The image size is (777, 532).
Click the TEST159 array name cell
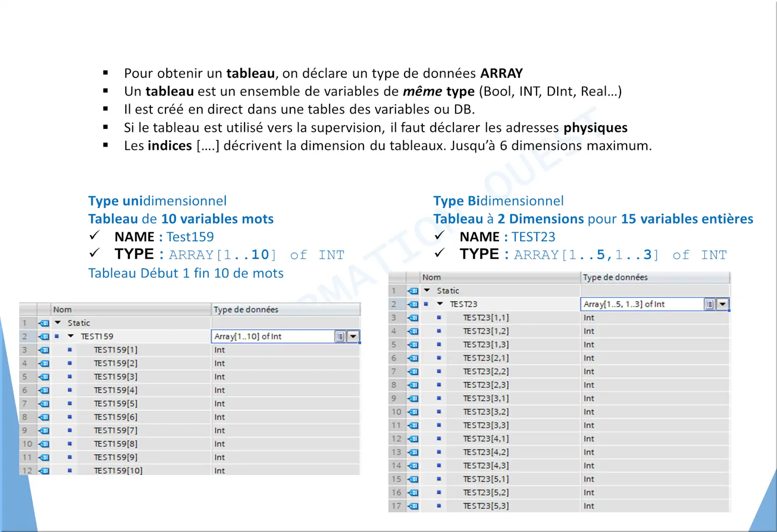point(97,336)
